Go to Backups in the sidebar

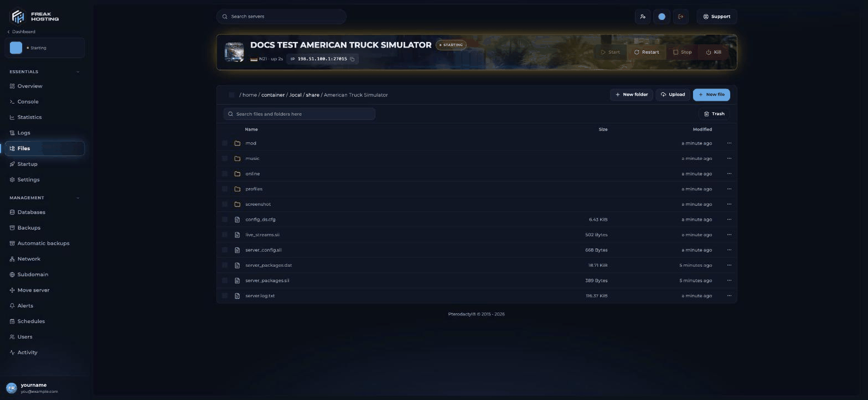pos(44,228)
